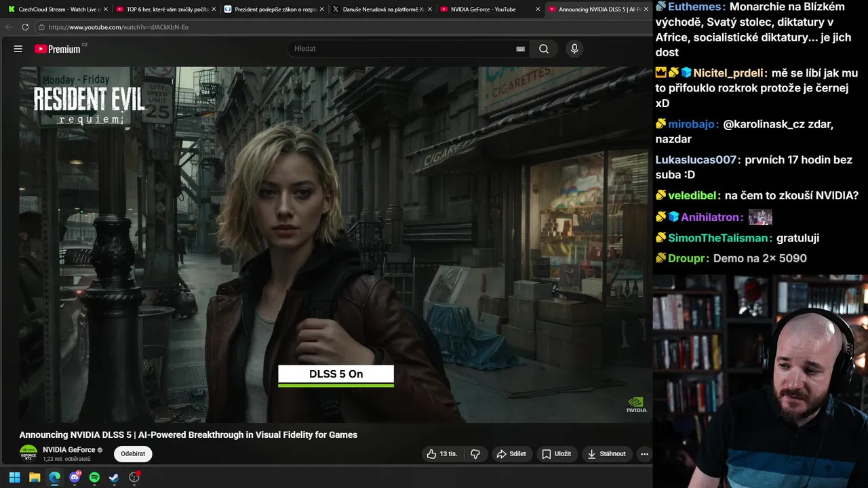
Task: Download video with Stáhnout button
Action: [x=607, y=454]
